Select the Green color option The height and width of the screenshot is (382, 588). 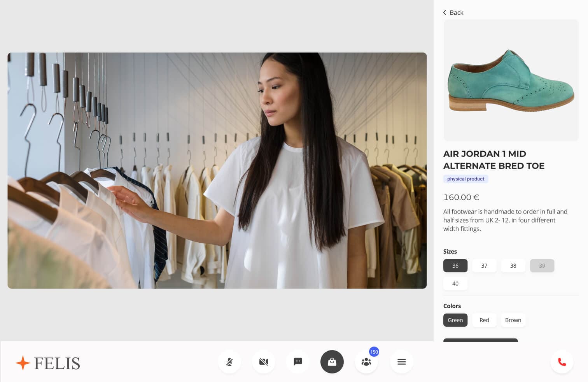[x=455, y=320]
